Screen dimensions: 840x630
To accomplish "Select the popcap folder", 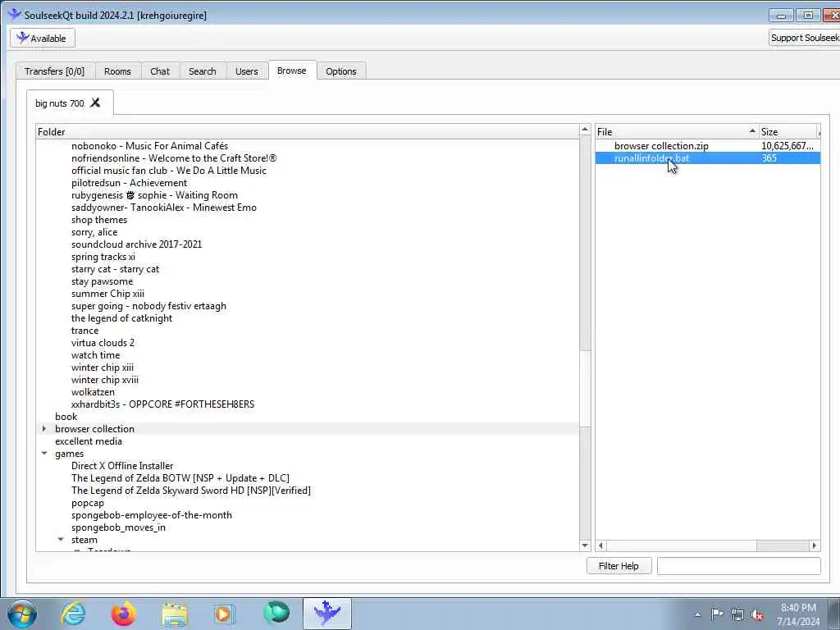I will point(87,503).
